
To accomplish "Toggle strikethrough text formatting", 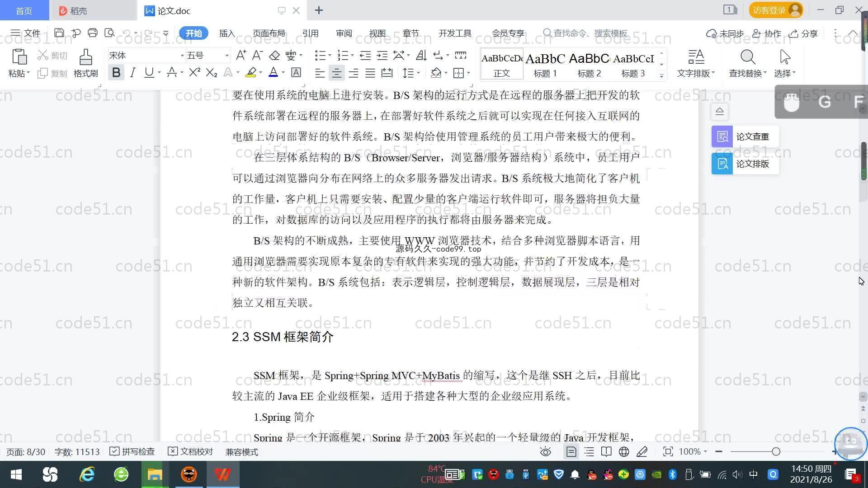I will tap(171, 72).
